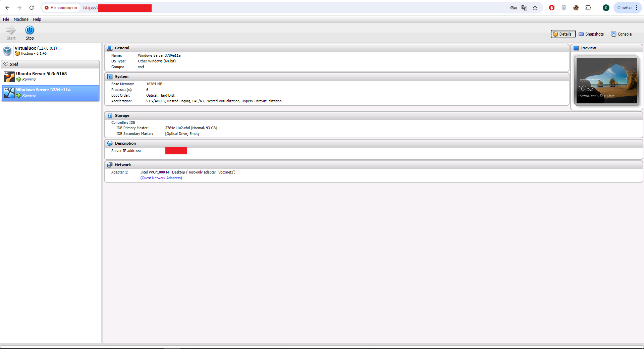Viewport: 644px width, 349px height.
Task: Click the Other Windows (64-bit) OS type value
Action: [x=157, y=61]
